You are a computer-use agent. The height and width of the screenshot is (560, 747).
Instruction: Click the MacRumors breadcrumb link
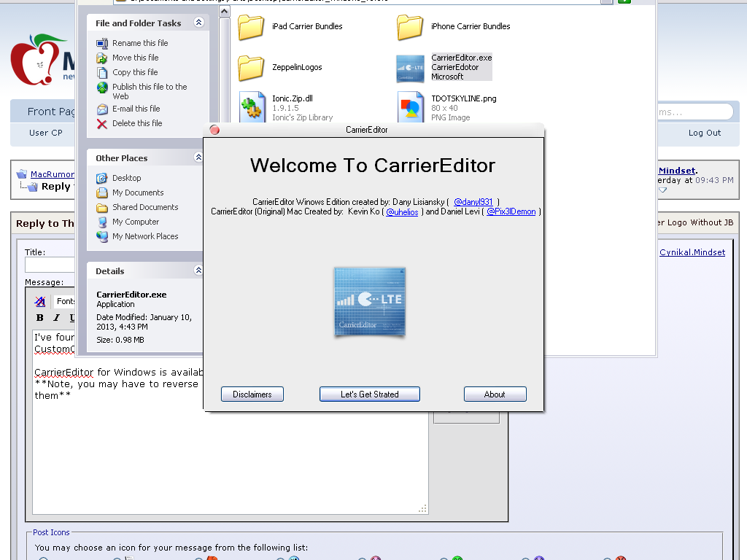tap(53, 174)
